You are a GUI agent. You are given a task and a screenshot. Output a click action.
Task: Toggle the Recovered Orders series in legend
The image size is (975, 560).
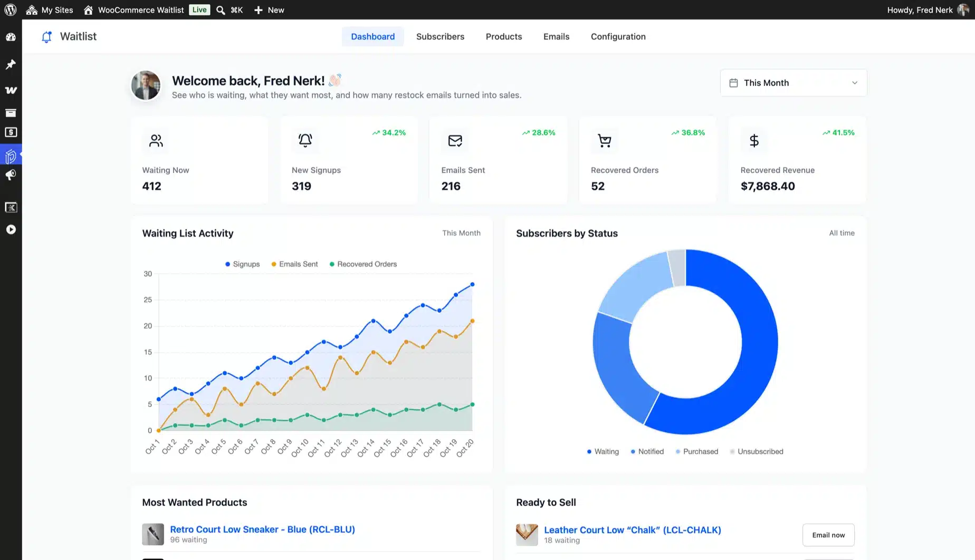(x=363, y=264)
